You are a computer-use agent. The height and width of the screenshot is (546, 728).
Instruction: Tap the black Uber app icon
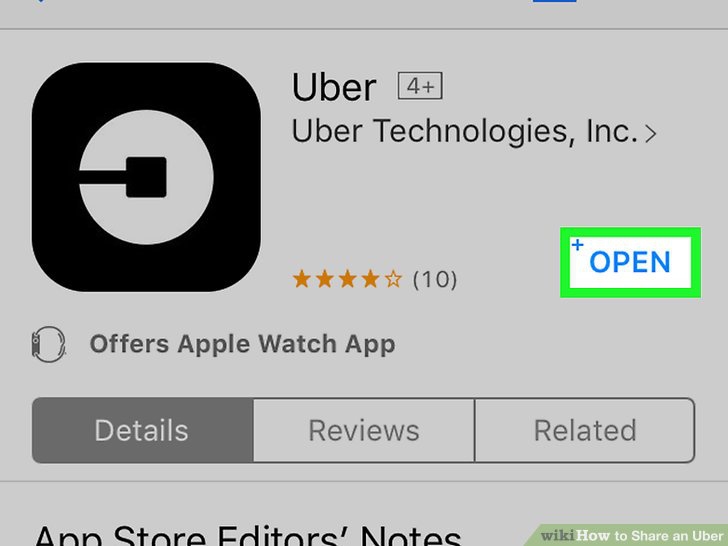(146, 177)
